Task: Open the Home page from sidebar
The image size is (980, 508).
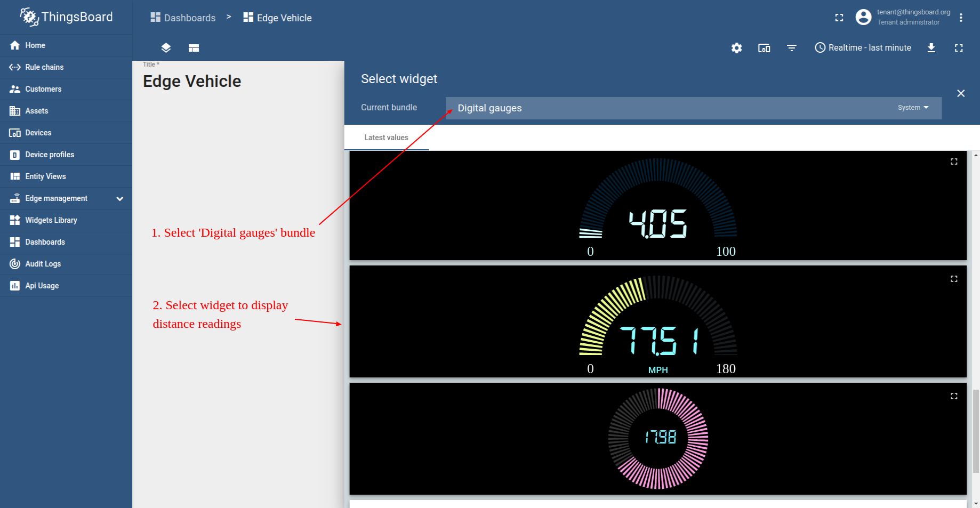Action: click(x=66, y=45)
